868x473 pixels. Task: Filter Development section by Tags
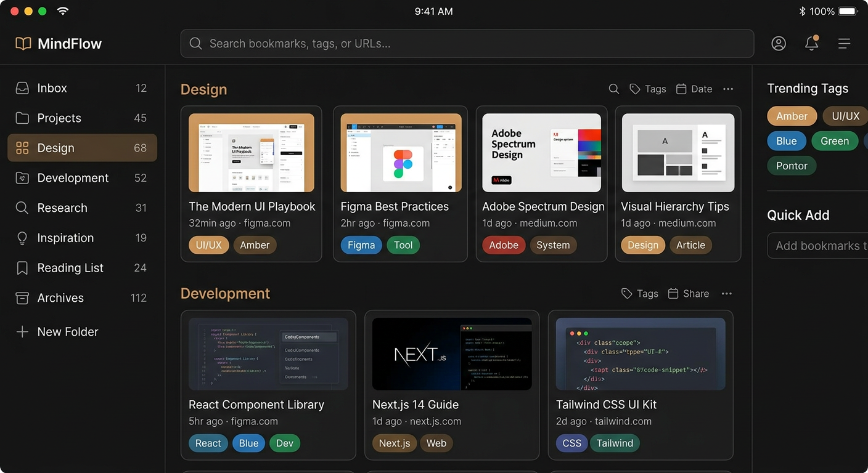640,294
